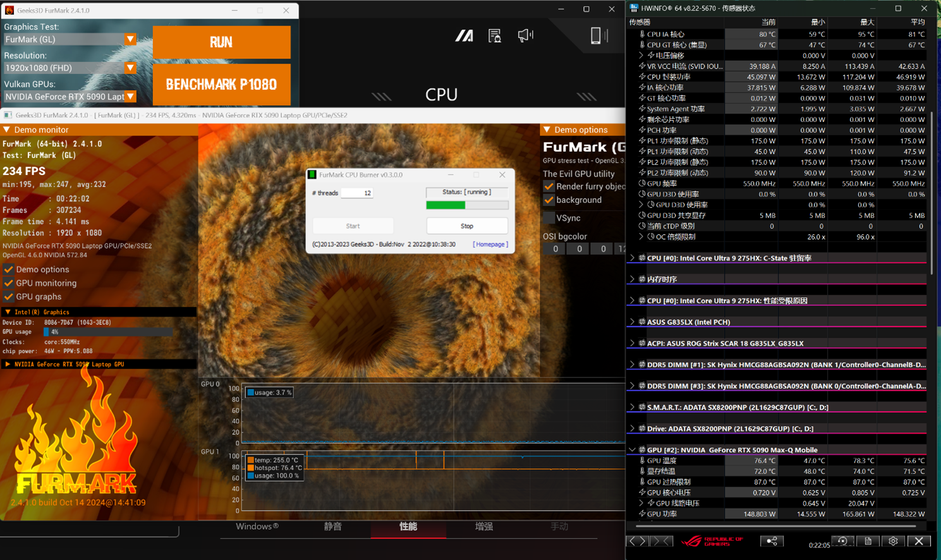Switch to the 静音 mode tab
This screenshot has height=560, width=941.
point(332,527)
